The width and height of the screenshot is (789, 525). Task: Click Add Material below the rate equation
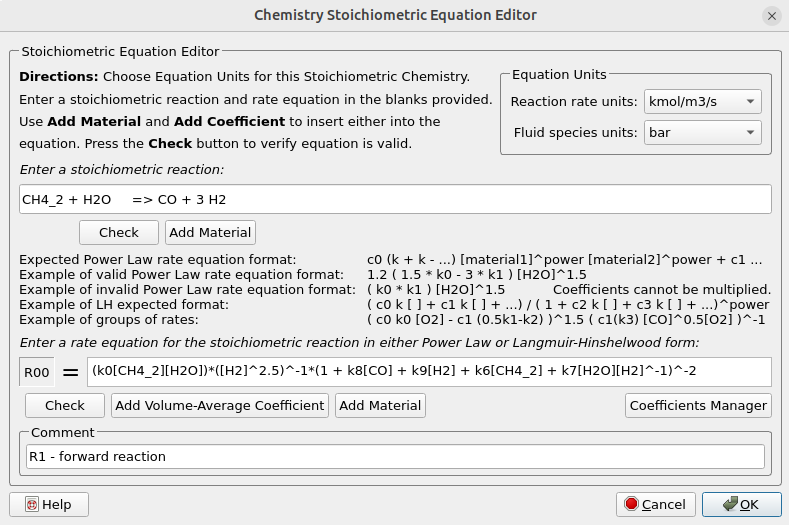pos(380,405)
